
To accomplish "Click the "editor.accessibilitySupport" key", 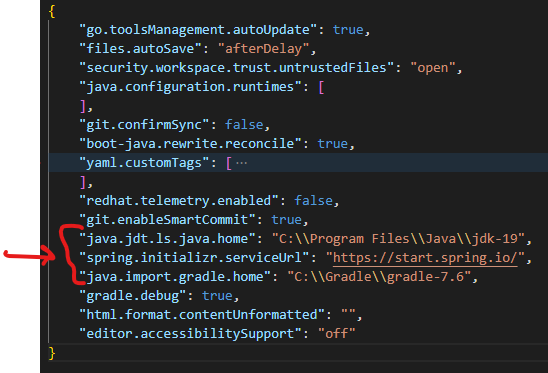I will tap(191, 334).
